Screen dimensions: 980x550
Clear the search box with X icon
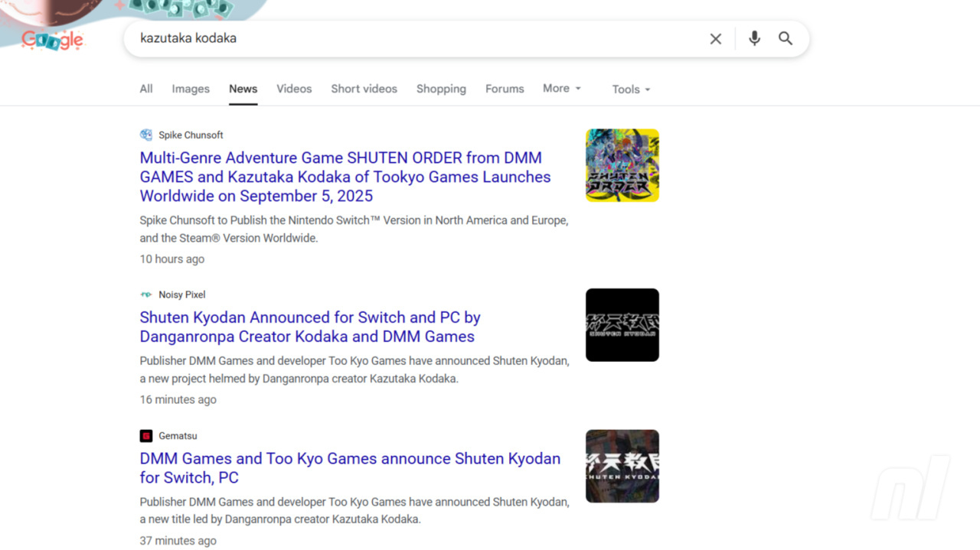pyautogui.click(x=716, y=38)
